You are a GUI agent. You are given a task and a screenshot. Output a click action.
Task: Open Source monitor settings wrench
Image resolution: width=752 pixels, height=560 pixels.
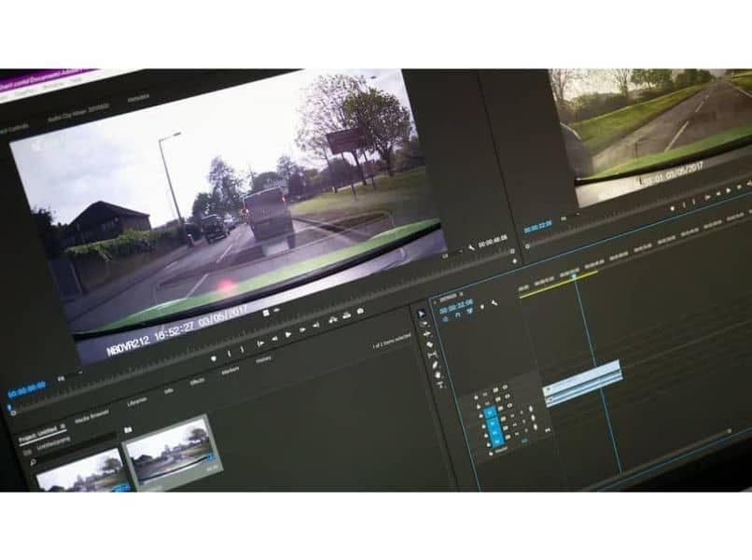(x=471, y=247)
